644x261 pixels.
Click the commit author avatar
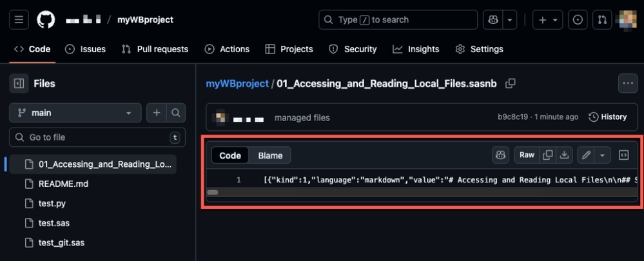[x=220, y=117]
